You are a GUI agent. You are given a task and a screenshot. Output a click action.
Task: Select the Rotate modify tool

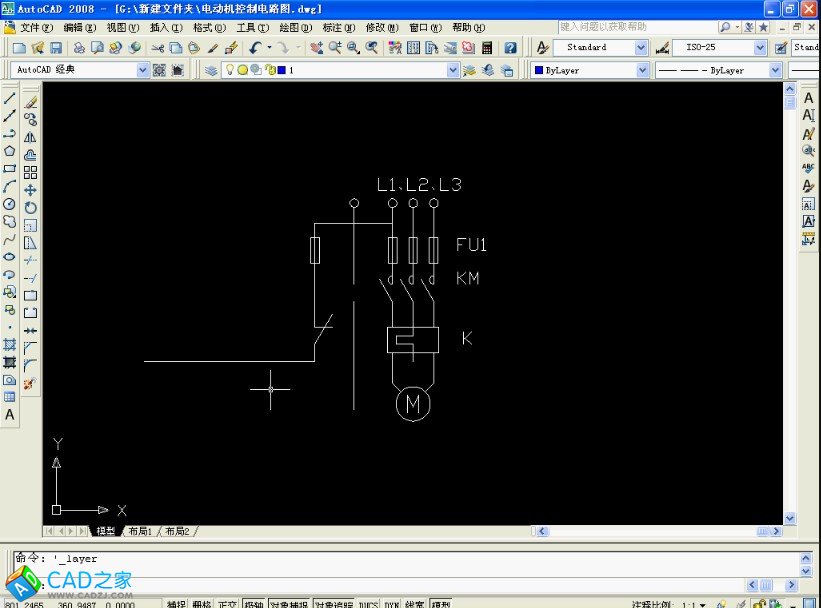tap(30, 207)
